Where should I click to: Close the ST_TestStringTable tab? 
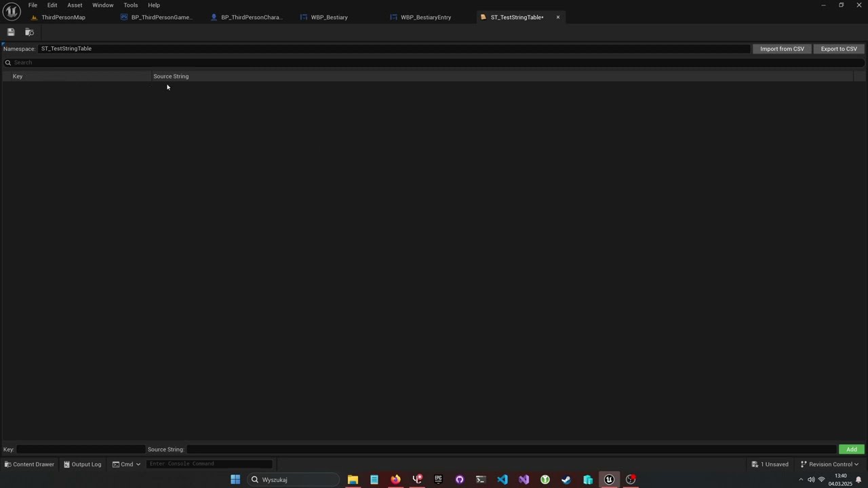tap(558, 17)
